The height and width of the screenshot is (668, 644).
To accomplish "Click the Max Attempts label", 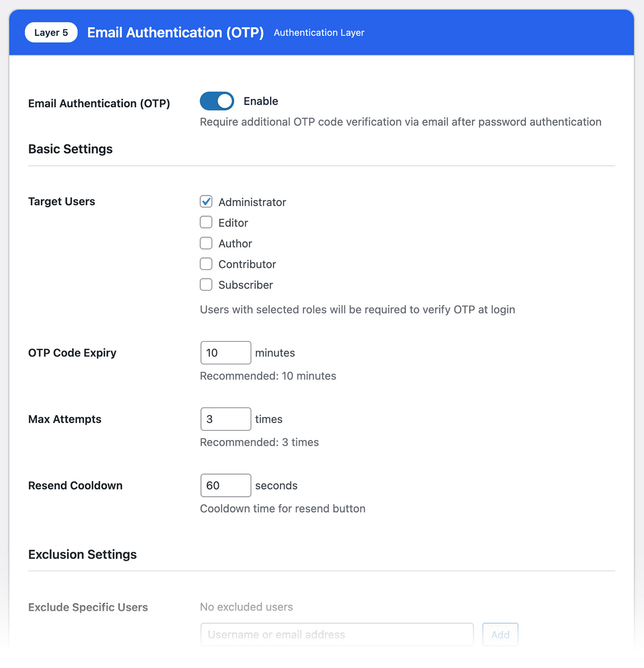I will coord(65,420).
